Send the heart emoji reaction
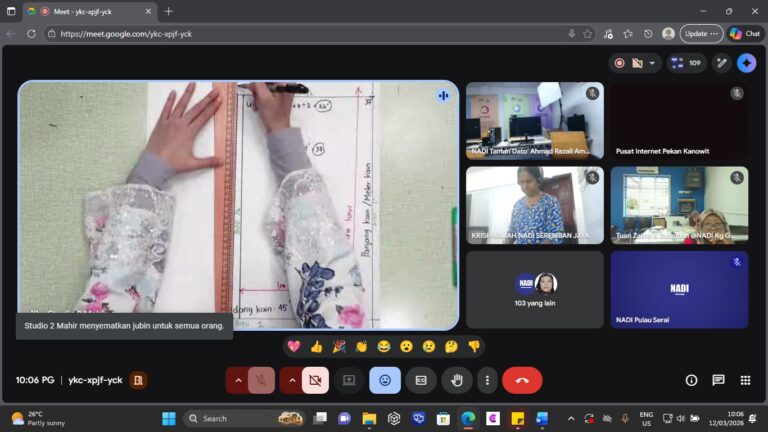 pos(294,346)
